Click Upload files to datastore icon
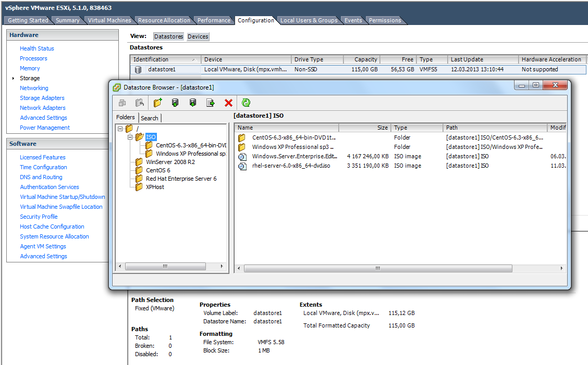 175,103
